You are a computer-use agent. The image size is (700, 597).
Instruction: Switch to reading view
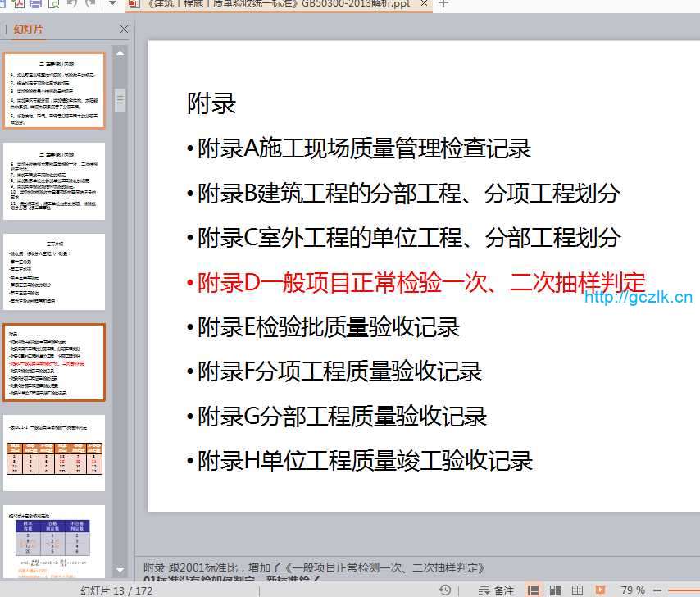point(578,590)
